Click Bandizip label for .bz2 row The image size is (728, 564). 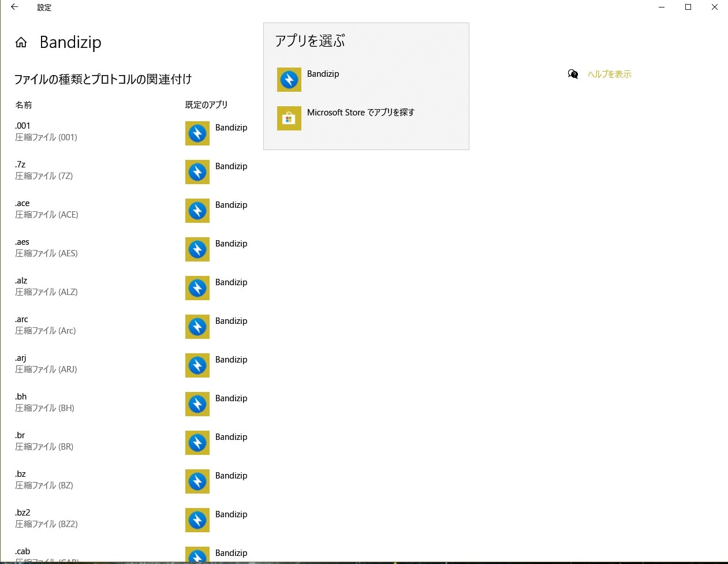tap(232, 514)
